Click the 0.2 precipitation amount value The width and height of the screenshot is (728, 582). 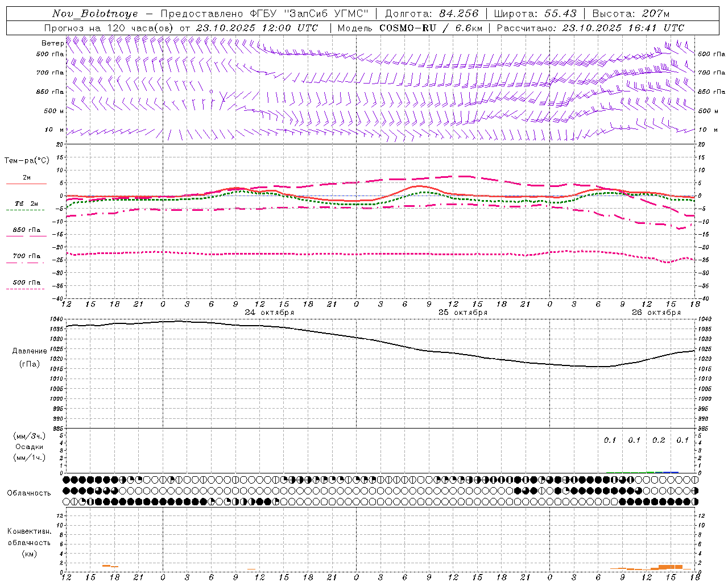click(x=659, y=440)
